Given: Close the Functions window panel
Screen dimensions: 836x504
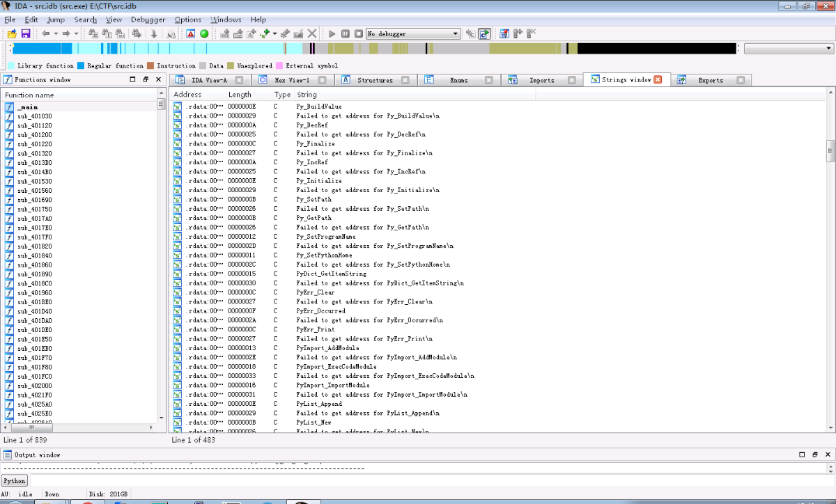Looking at the screenshot, I should (158, 79).
